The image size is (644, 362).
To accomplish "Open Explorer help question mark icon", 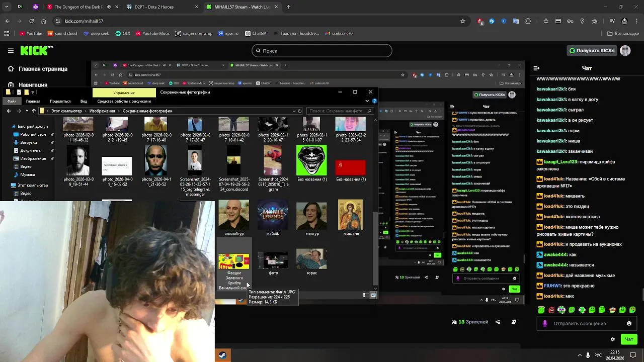I will [374, 101].
